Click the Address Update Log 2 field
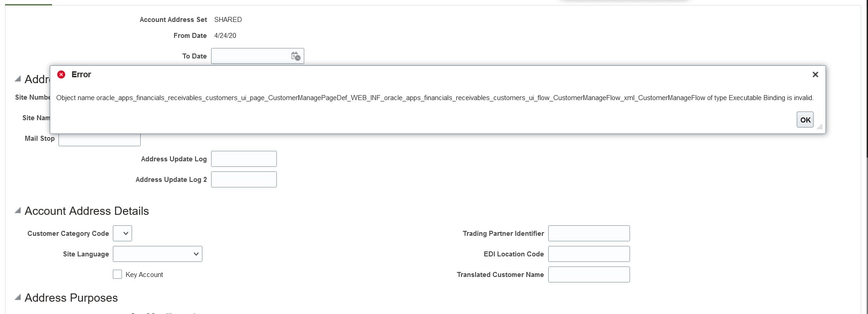Screen dimensions: 868x314 coord(244,180)
